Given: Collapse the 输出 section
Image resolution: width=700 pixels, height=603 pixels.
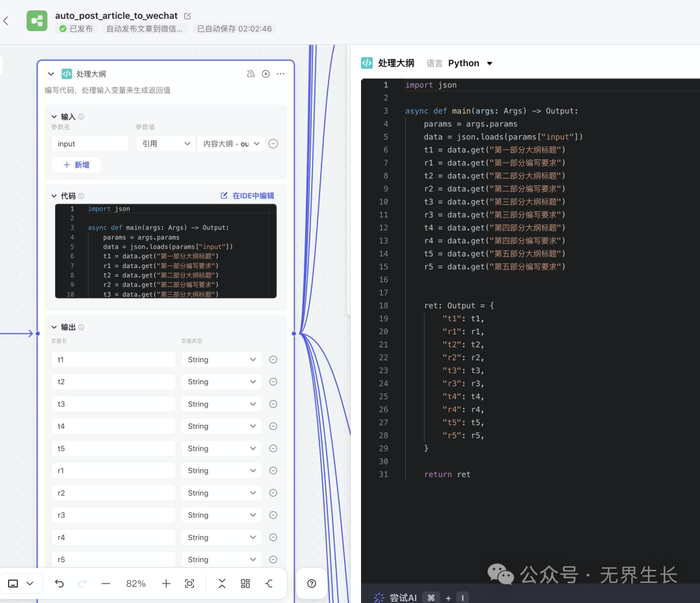Looking at the screenshot, I should [54, 327].
